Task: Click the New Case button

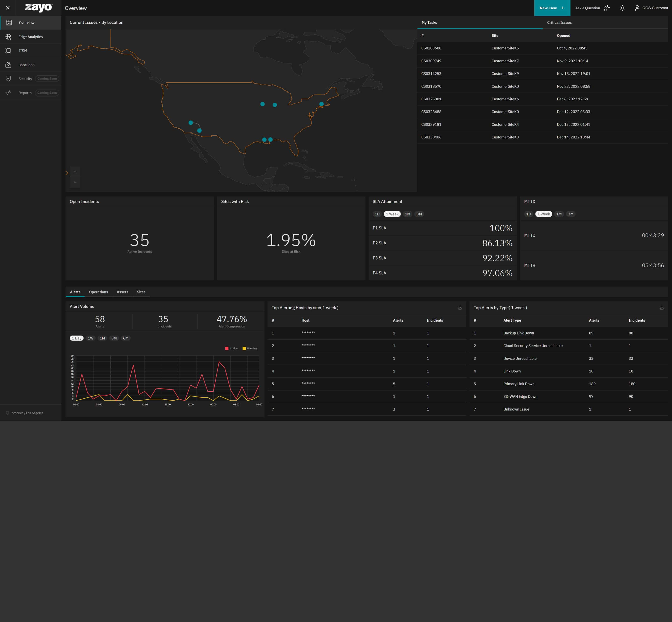Action: point(552,8)
